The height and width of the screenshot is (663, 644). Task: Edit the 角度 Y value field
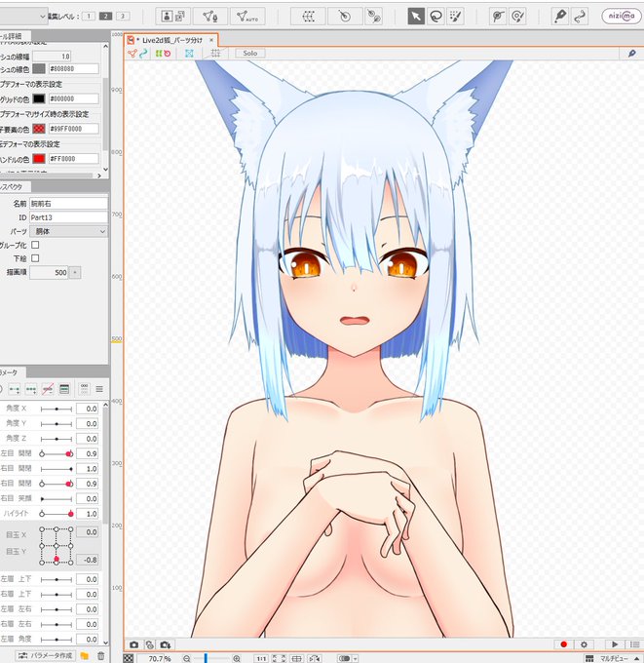(x=88, y=424)
